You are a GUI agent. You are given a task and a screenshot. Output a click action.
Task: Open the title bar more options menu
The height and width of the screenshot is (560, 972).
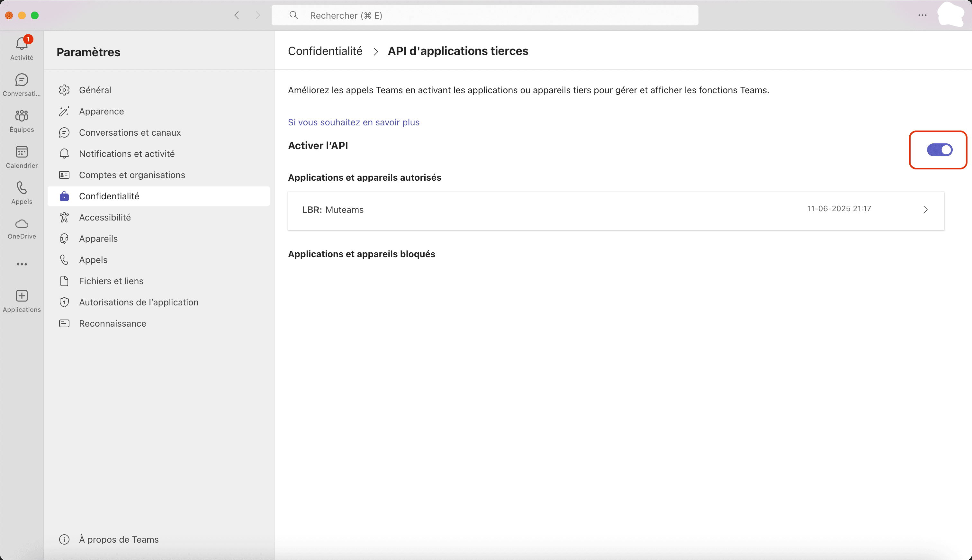point(923,15)
